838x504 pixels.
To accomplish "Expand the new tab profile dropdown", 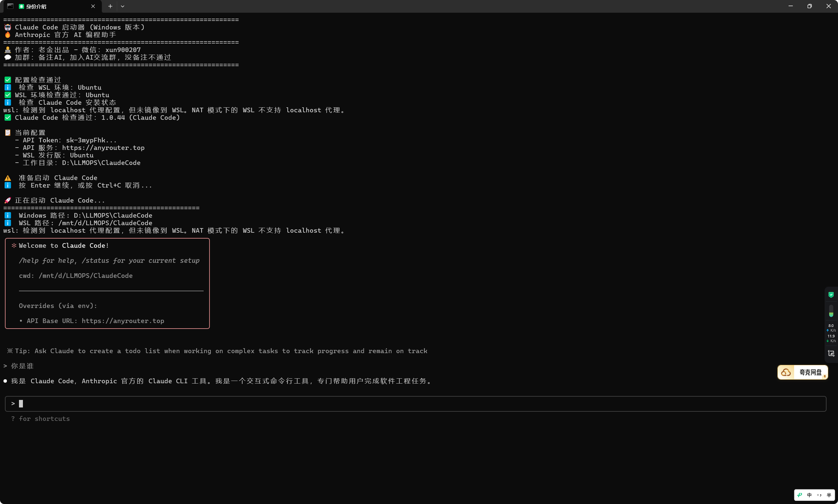I will (123, 6).
